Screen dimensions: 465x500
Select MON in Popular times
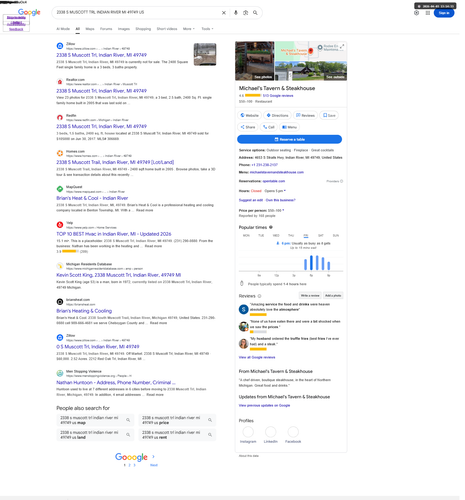coord(246,236)
